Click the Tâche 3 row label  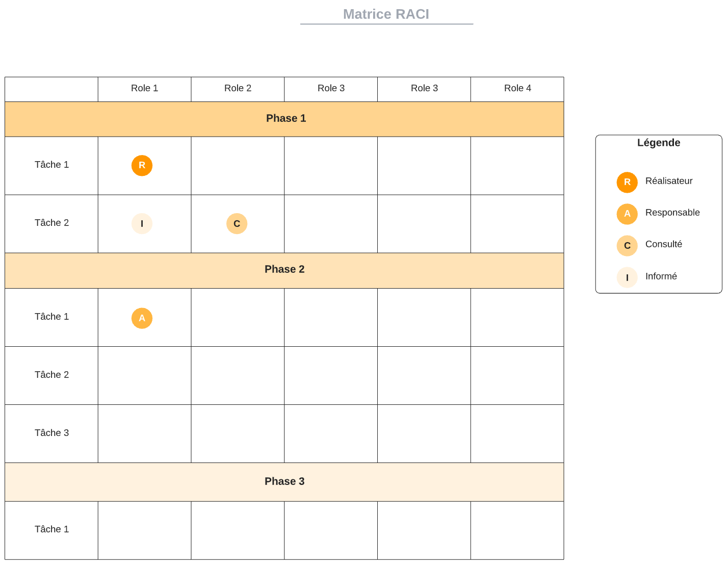pyautogui.click(x=51, y=433)
